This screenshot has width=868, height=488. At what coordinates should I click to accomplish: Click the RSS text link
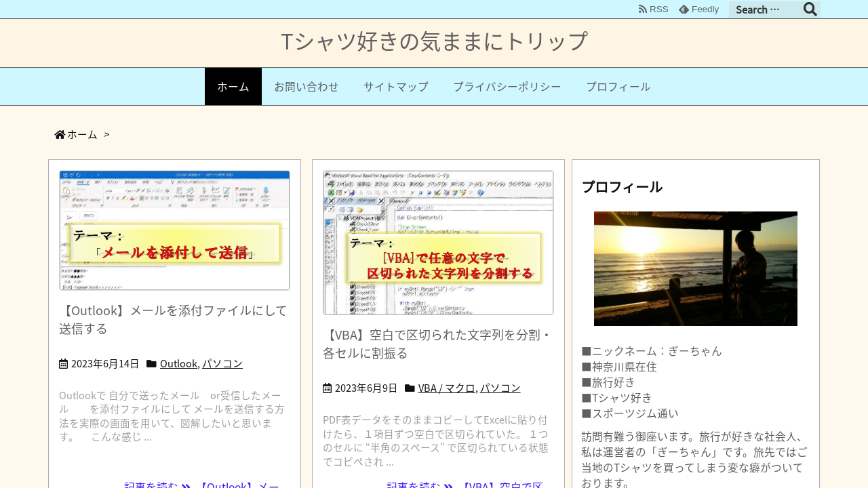[x=658, y=9]
